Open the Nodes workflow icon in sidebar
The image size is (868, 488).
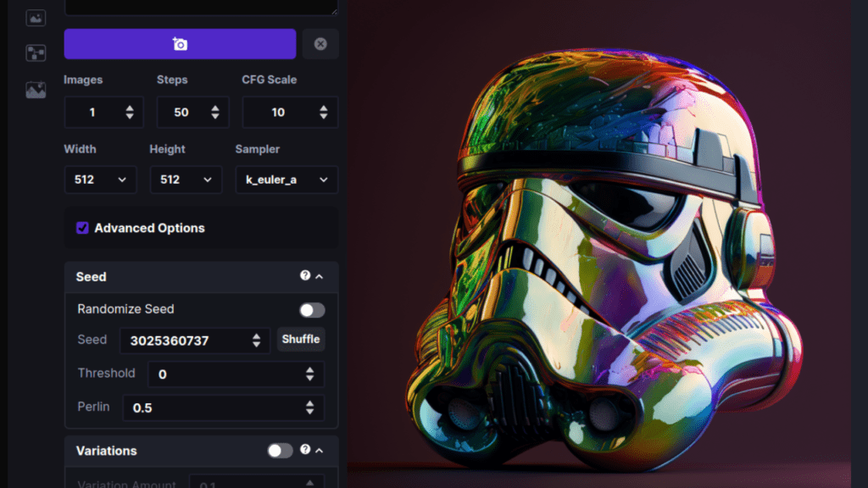pos(36,53)
